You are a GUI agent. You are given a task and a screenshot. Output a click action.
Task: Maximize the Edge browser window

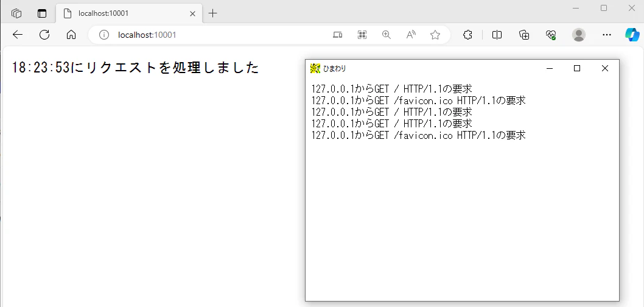[604, 8]
